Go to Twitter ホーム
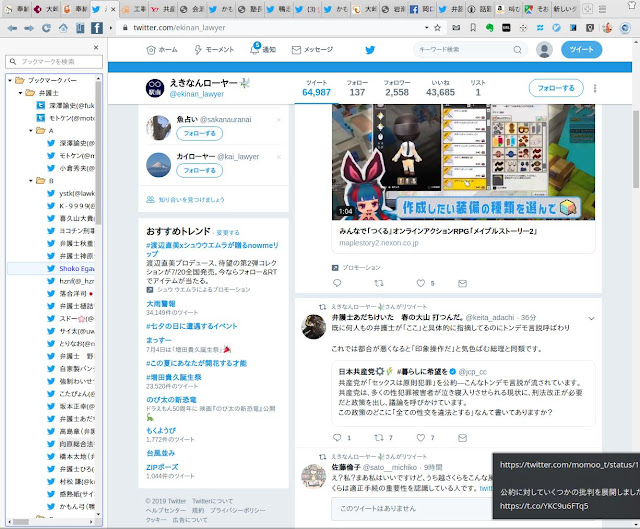This screenshot has height=529, width=640. coord(162,50)
